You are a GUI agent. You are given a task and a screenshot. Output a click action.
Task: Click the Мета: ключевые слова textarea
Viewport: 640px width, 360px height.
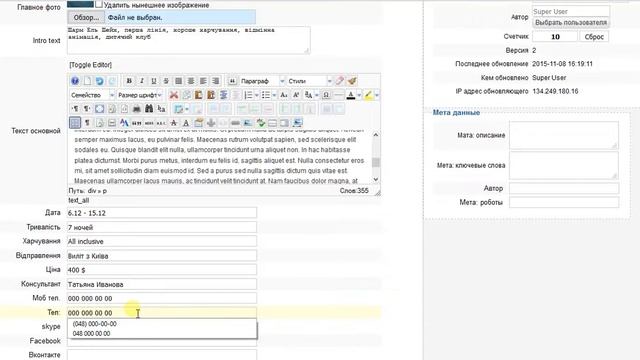coord(564,165)
